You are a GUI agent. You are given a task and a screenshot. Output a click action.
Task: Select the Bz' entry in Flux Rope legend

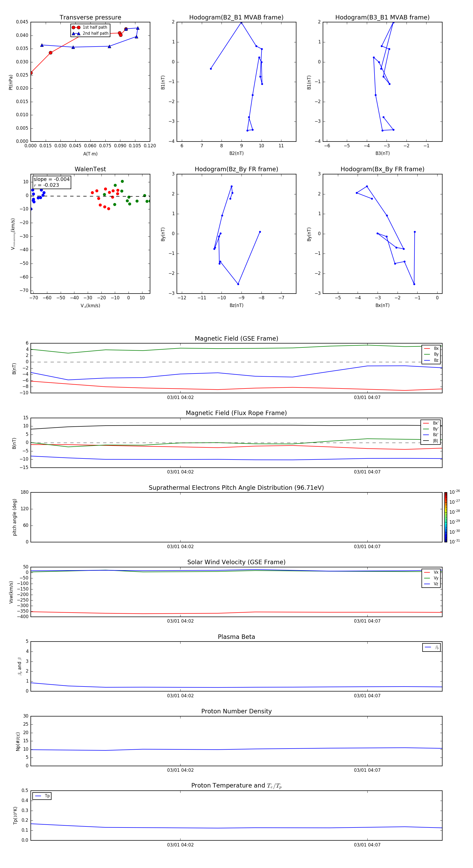click(x=431, y=435)
